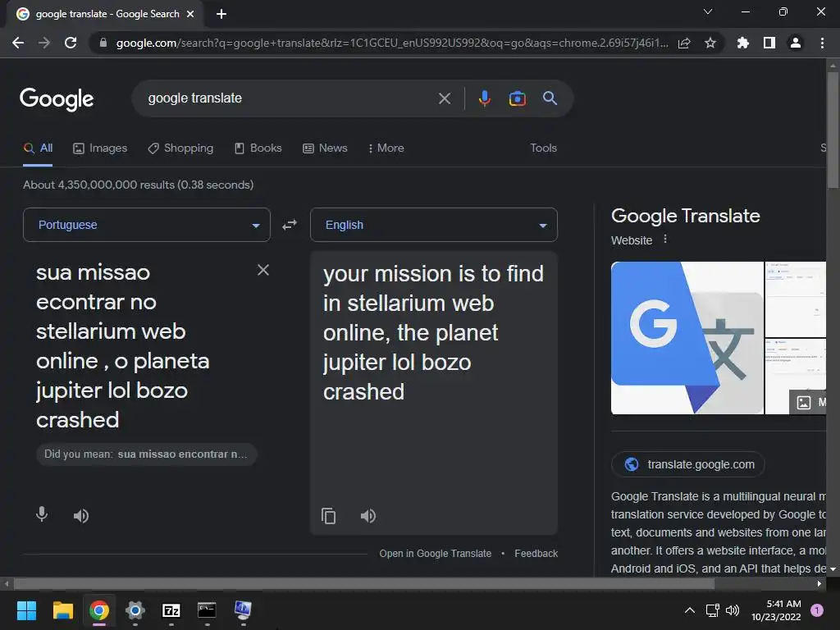
Task: Open Chrome extensions puzzle icon
Action: [x=742, y=43]
